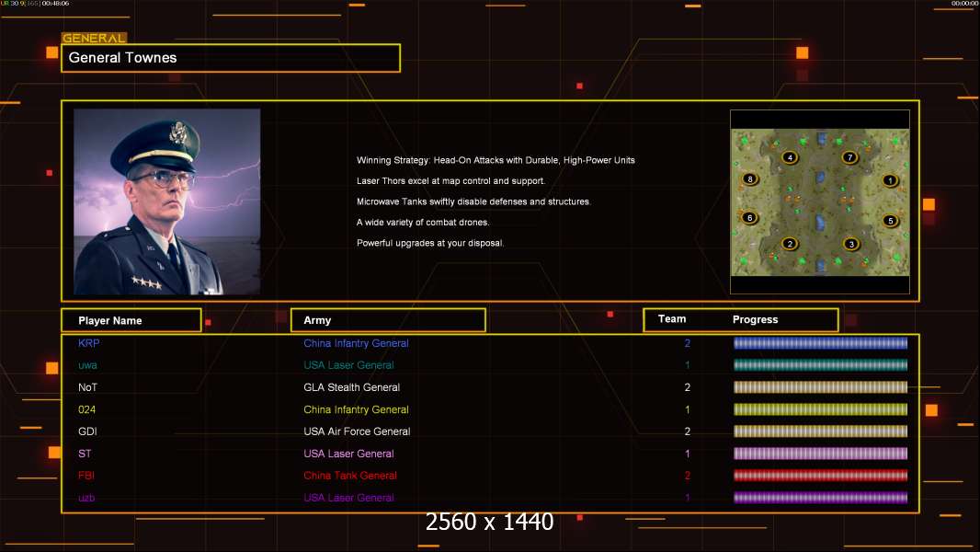Click start position 4 on minimap

coord(790,157)
